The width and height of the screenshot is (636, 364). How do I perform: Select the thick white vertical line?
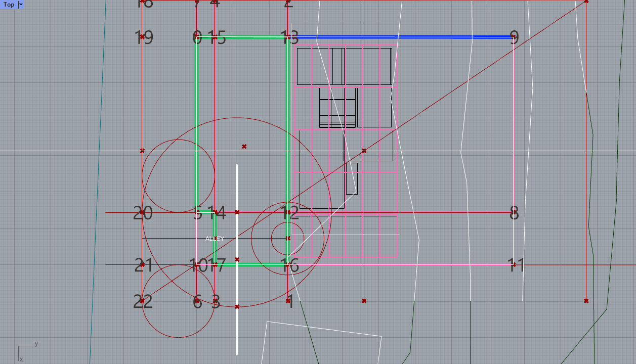[x=237, y=259]
